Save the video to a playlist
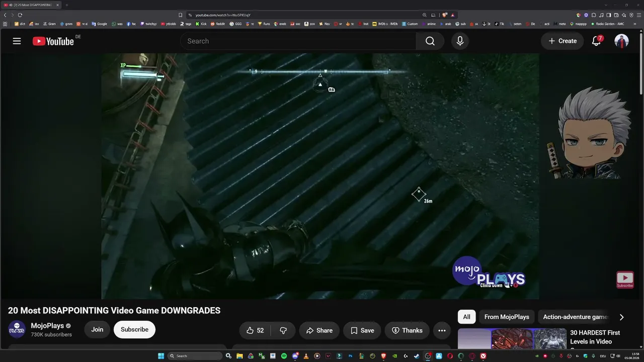644x362 pixels. pos(362,330)
